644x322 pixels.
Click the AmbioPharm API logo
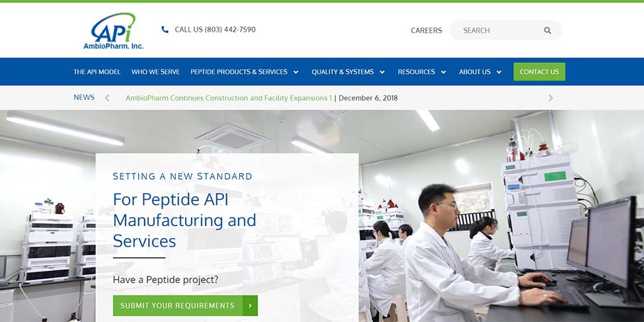(x=113, y=31)
